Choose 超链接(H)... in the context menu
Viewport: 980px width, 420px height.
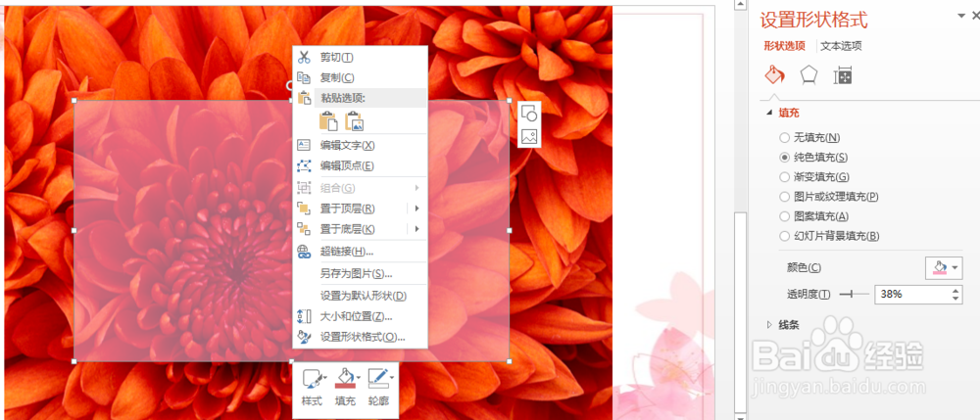coord(361,252)
